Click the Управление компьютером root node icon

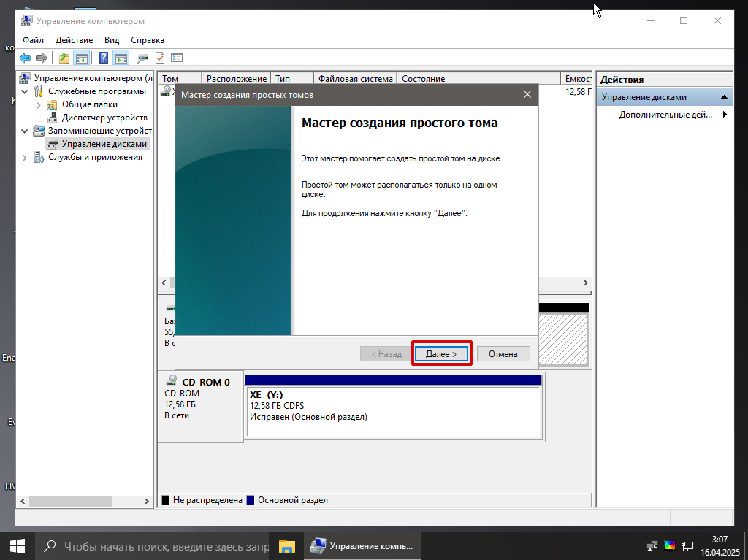click(x=25, y=77)
